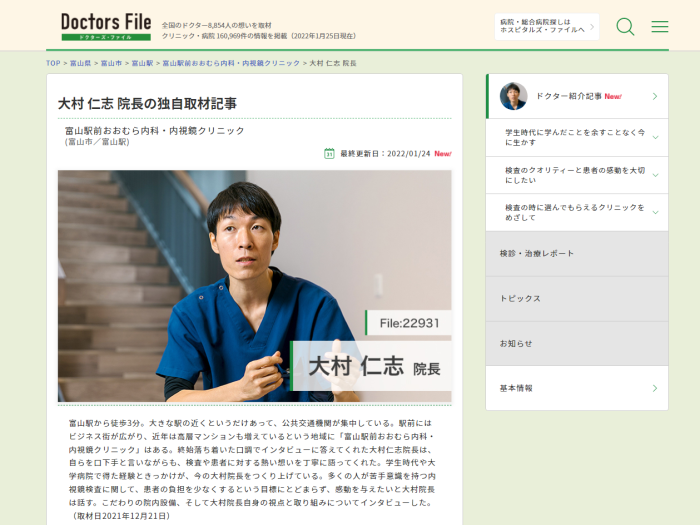Click 富山市 breadcrumb link

pos(111,63)
